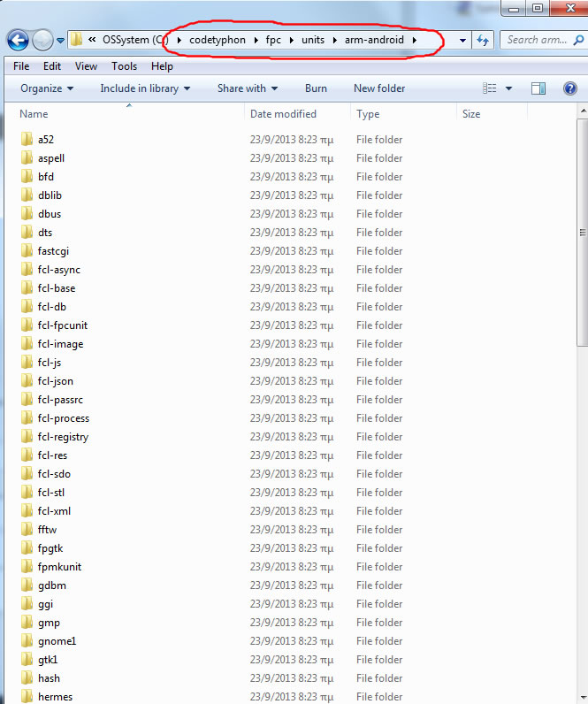The image size is (588, 704).
Task: Open the Edit menu
Action: (52, 66)
